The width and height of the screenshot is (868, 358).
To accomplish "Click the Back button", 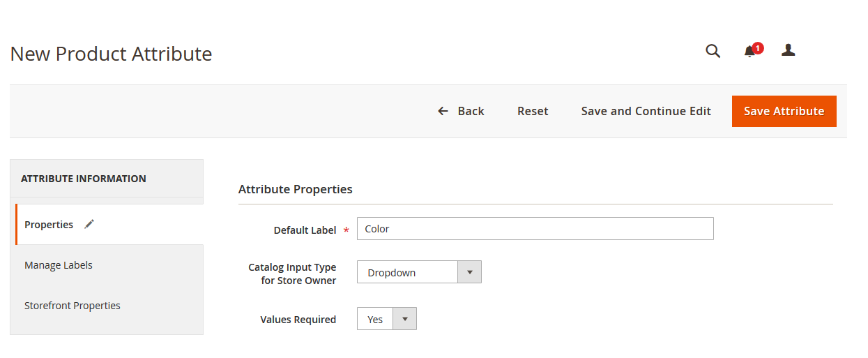I will (461, 111).
